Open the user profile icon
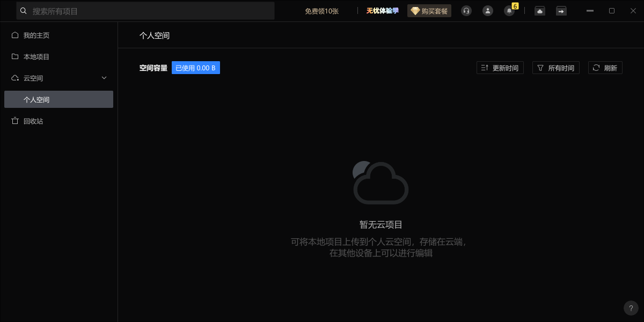 [487, 11]
